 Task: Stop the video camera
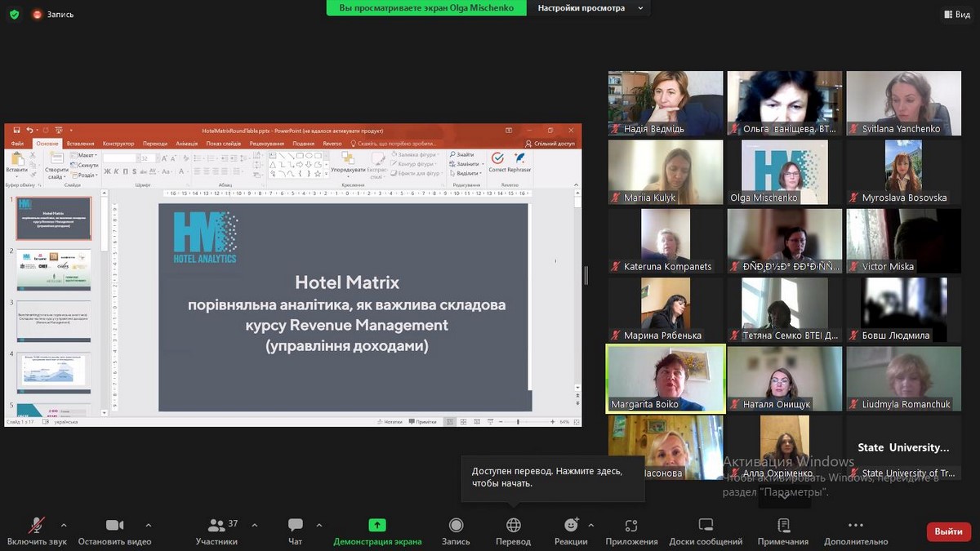(x=114, y=525)
